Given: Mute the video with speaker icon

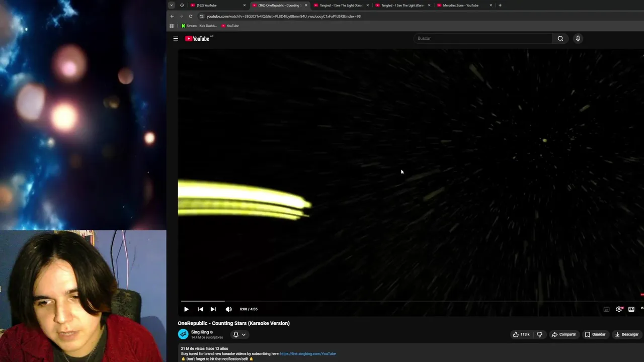Looking at the screenshot, I should (x=228, y=309).
